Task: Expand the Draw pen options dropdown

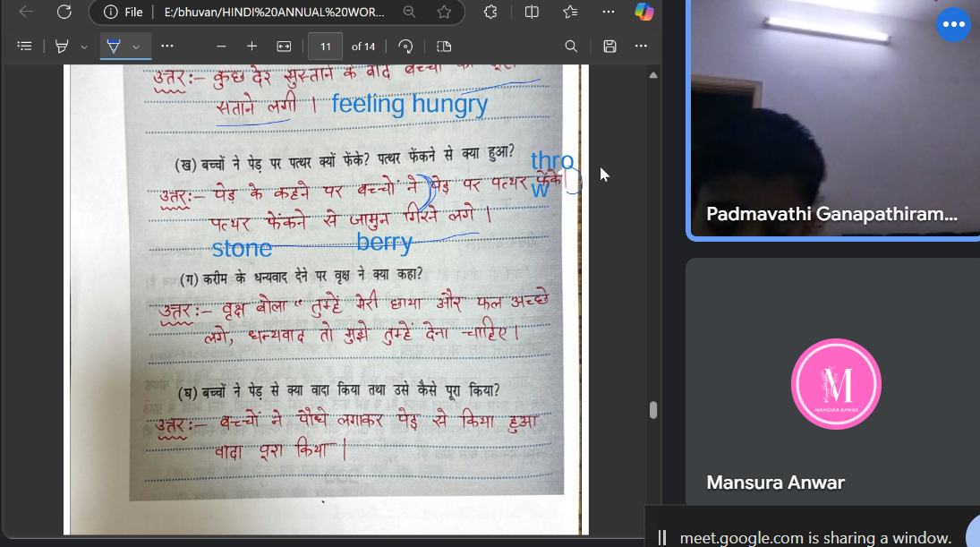Action: click(136, 46)
